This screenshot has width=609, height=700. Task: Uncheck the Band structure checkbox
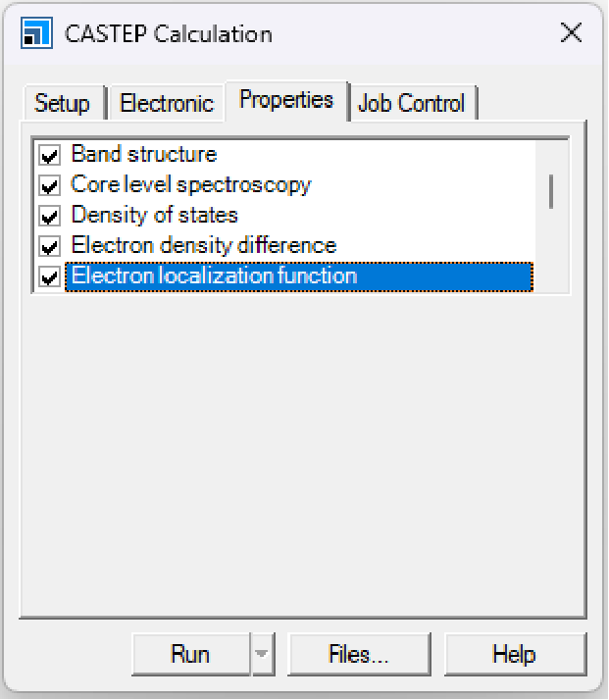click(49, 155)
